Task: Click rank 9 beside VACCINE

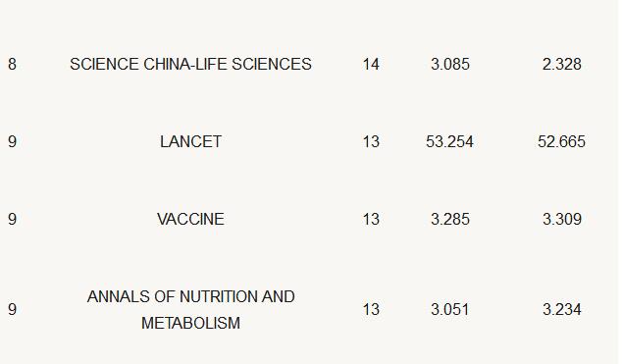Action: pyautogui.click(x=13, y=219)
